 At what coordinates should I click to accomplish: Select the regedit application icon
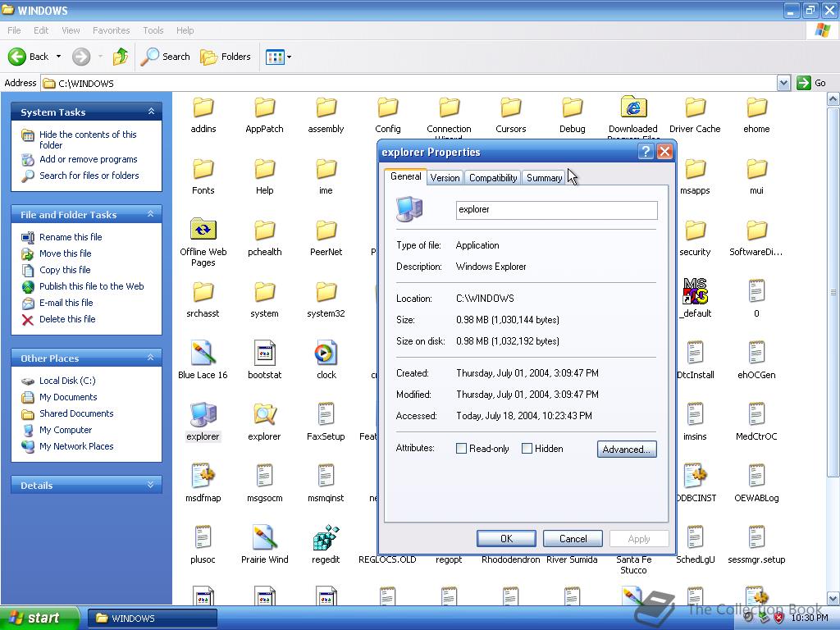pyautogui.click(x=326, y=537)
